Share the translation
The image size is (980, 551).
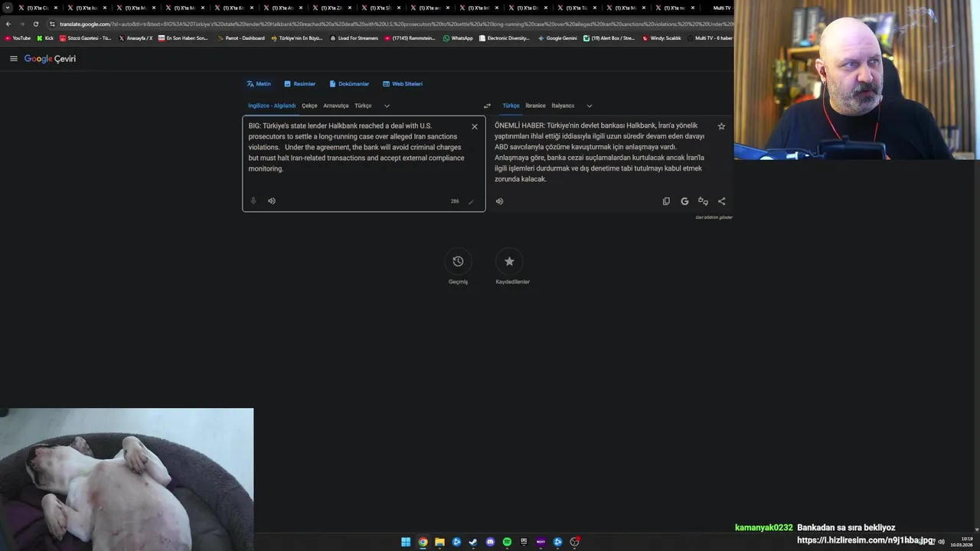click(721, 201)
